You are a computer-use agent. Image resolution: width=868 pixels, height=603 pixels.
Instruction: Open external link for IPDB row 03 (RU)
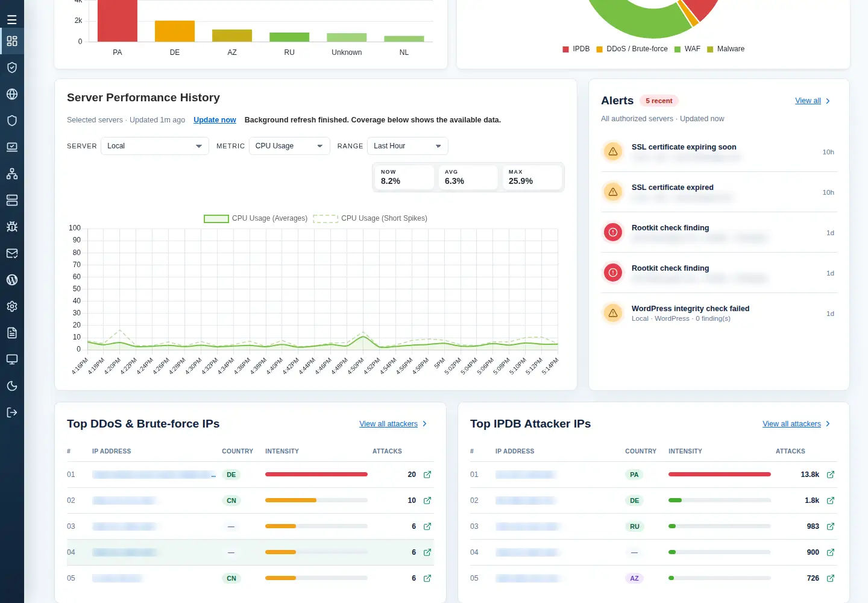(831, 526)
